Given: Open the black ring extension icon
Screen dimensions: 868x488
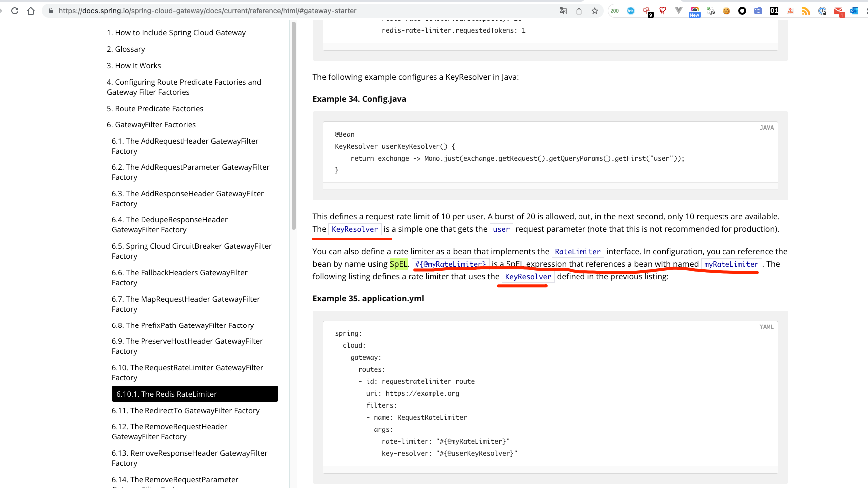Looking at the screenshot, I should [x=742, y=11].
